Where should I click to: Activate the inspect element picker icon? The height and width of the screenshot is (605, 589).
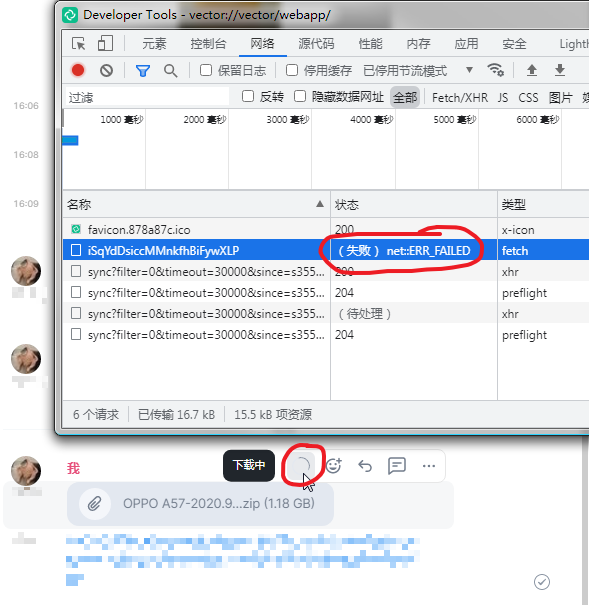coord(79,43)
